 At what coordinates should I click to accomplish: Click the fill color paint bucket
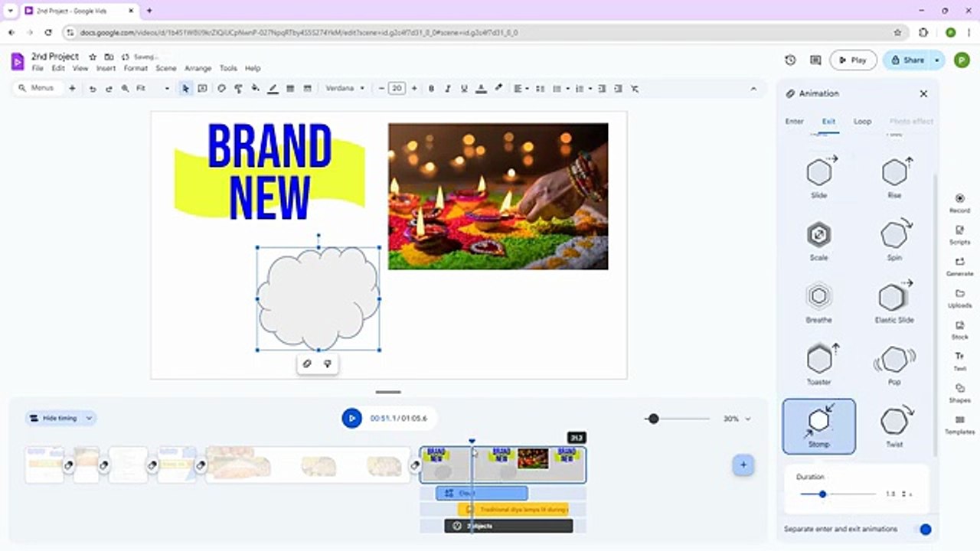click(256, 89)
